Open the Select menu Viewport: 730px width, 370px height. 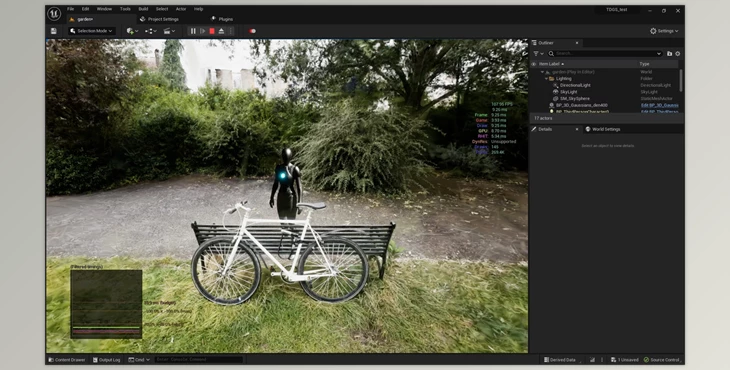point(162,9)
